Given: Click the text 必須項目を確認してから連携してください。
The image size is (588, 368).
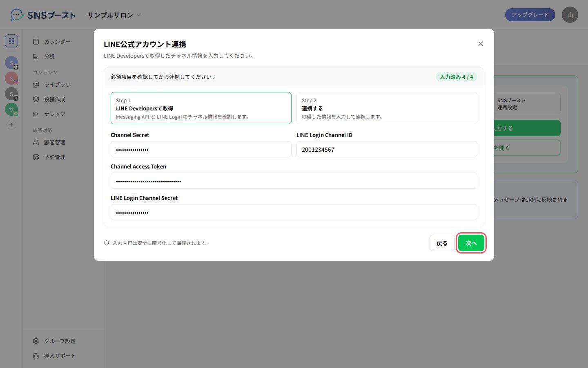Looking at the screenshot, I should (163, 77).
